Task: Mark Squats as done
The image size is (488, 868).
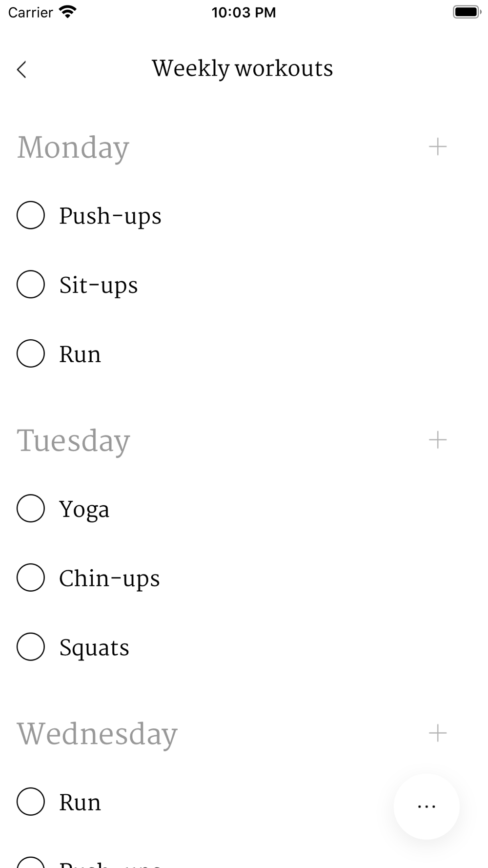Action: coord(31,647)
